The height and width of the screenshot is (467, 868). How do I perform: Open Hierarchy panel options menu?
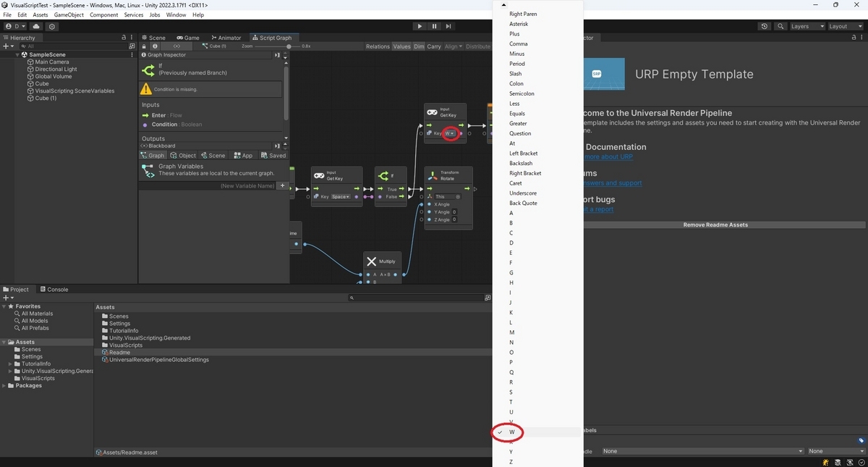132,38
